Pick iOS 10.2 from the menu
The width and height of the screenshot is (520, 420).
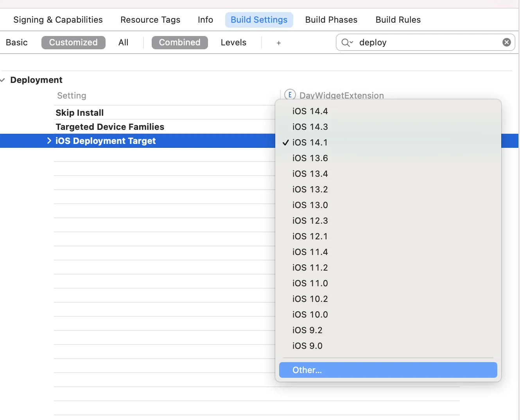tap(388, 299)
